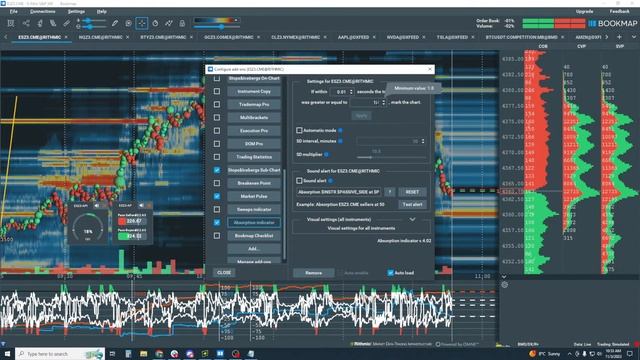Adjust the lower toolbar slider
640x360 pixels.
pyautogui.click(x=91, y=27)
